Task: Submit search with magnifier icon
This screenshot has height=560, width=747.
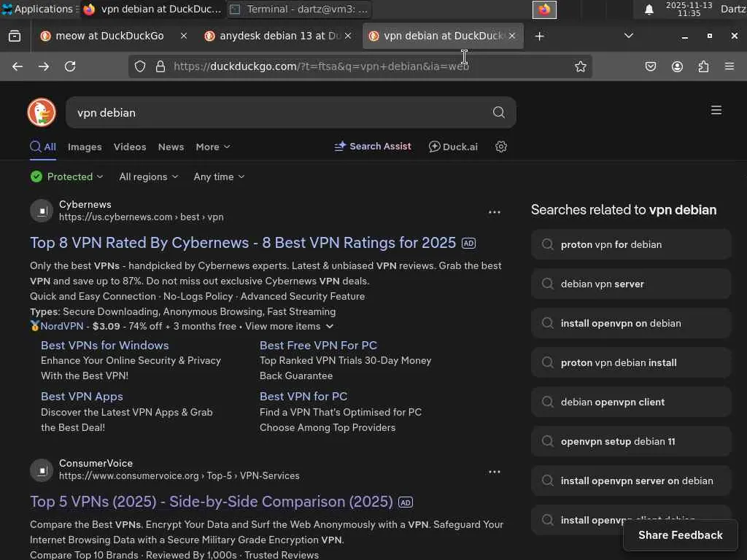Action: [499, 112]
